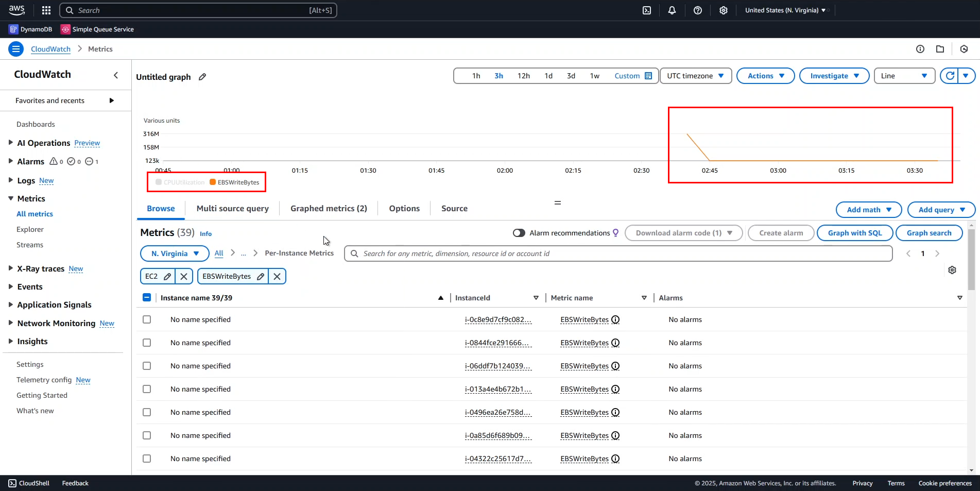Open the AWS services grid menu
This screenshot has width=980, height=491.
point(46,10)
